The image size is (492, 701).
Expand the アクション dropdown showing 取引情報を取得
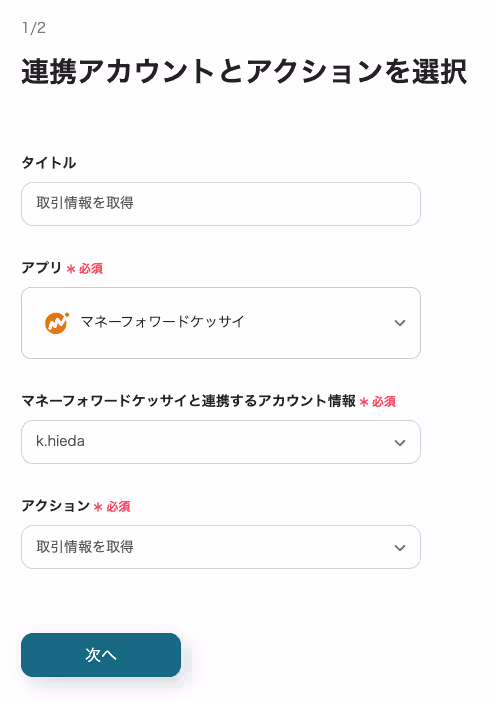221,547
